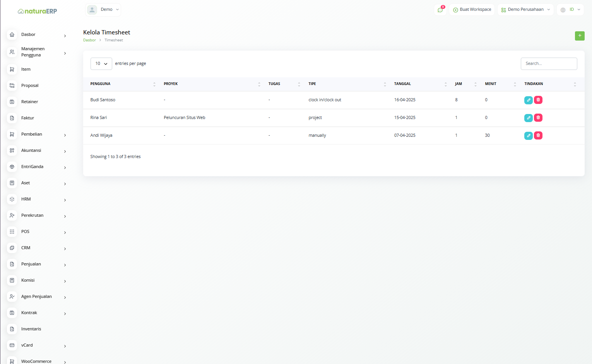Click the Pembelian cart icon
The height and width of the screenshot is (364, 592).
pyautogui.click(x=12, y=134)
